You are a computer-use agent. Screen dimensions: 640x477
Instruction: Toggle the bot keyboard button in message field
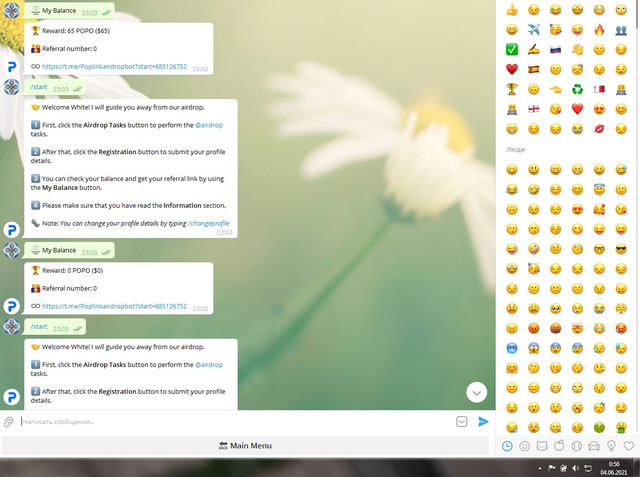point(462,422)
